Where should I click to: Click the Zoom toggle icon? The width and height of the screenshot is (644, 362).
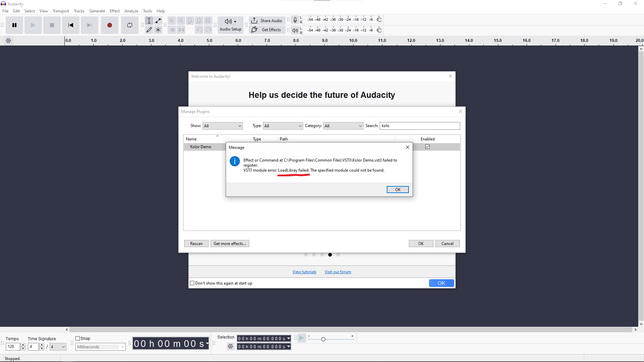[208, 21]
